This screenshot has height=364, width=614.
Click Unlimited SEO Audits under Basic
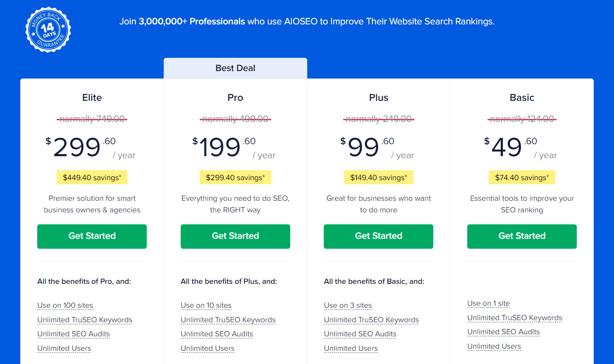[x=503, y=332]
